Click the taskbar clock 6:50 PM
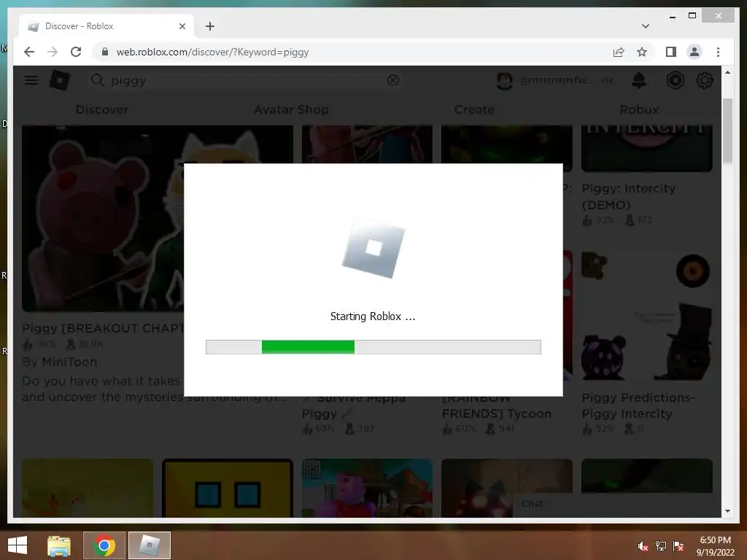Image resolution: width=747 pixels, height=560 pixels. tap(715, 540)
